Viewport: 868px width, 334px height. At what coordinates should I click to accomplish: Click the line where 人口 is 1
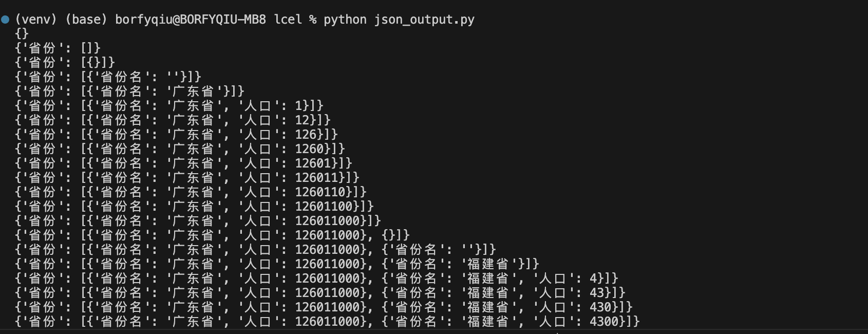tap(169, 105)
